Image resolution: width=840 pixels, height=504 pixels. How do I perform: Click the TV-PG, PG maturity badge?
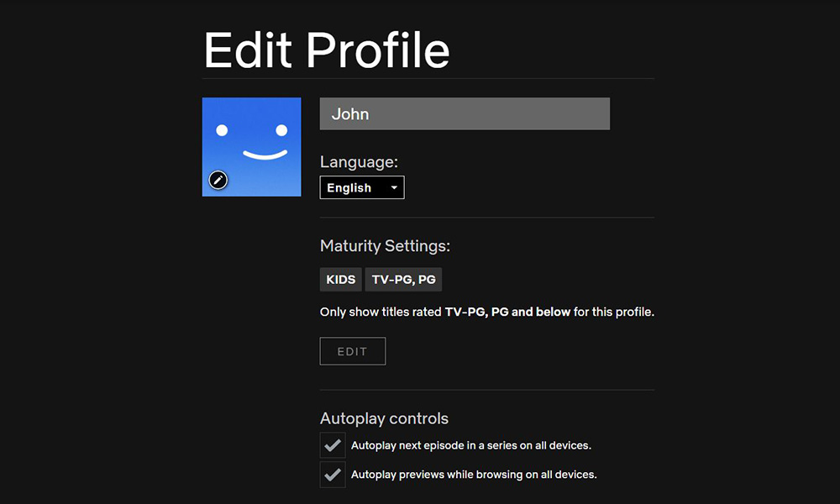click(403, 280)
